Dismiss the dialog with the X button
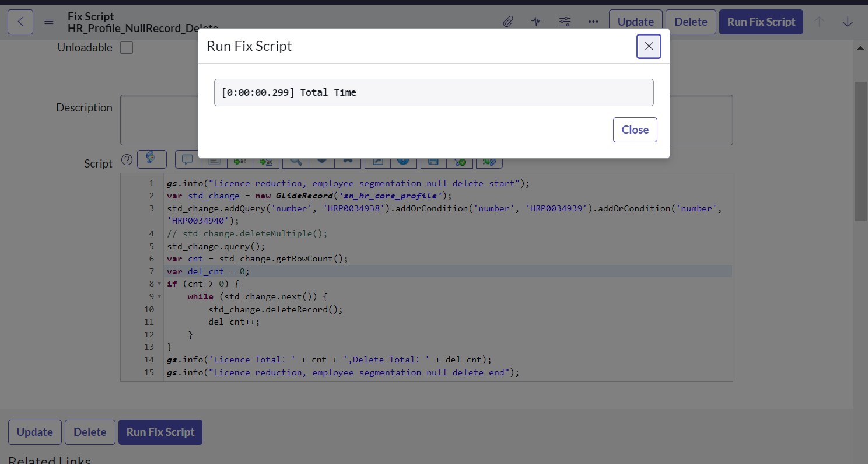868x464 pixels. click(649, 46)
